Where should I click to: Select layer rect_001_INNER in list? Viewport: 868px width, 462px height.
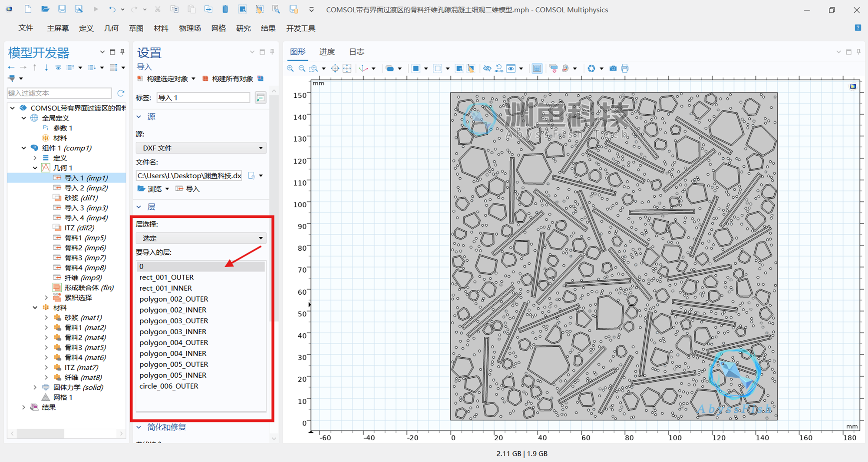[x=165, y=288]
